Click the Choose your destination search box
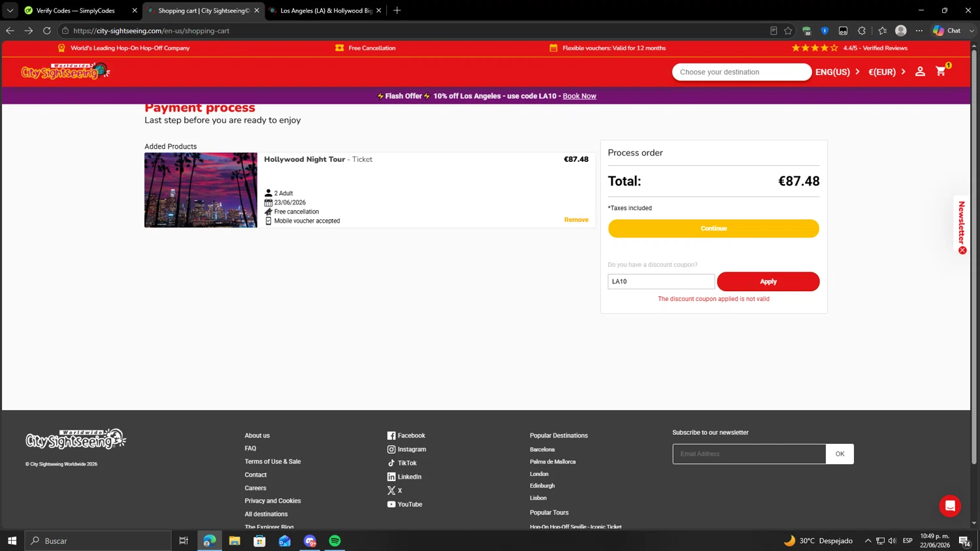The width and height of the screenshot is (980, 551). [742, 72]
